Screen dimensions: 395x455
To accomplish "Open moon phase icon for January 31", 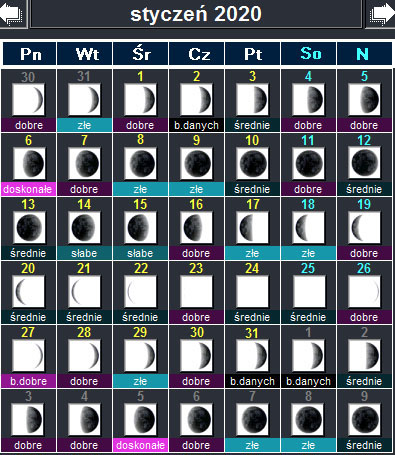I will (x=252, y=355).
